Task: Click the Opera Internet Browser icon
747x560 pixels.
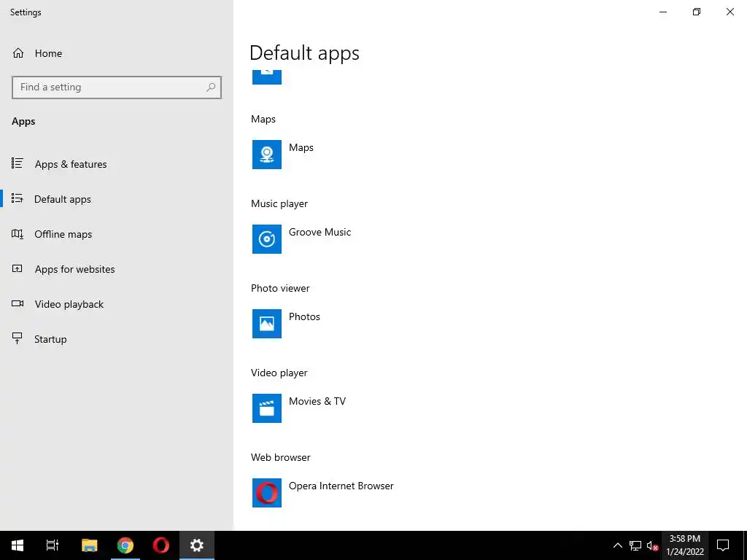Action: [267, 493]
